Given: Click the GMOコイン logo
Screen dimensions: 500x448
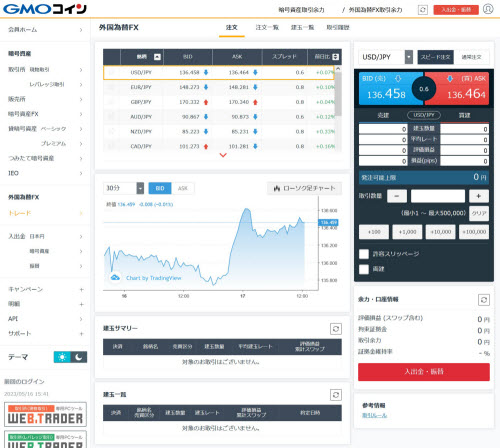Looking at the screenshot, I should pyautogui.click(x=45, y=9).
